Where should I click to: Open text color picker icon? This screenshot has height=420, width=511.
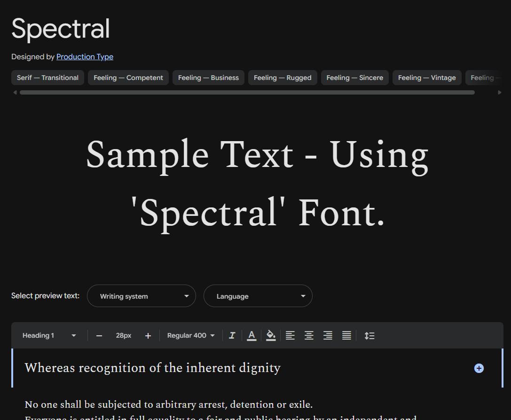tap(251, 335)
